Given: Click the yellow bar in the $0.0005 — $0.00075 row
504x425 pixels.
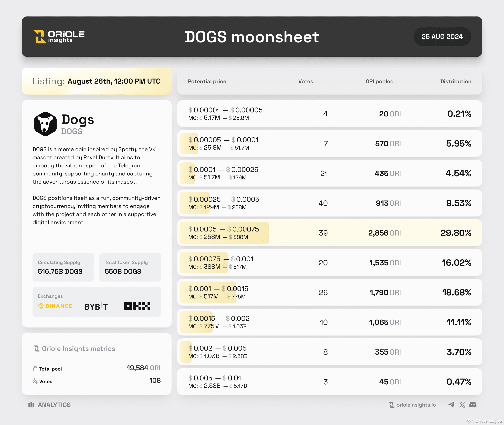Looking at the screenshot, I should coord(225,233).
